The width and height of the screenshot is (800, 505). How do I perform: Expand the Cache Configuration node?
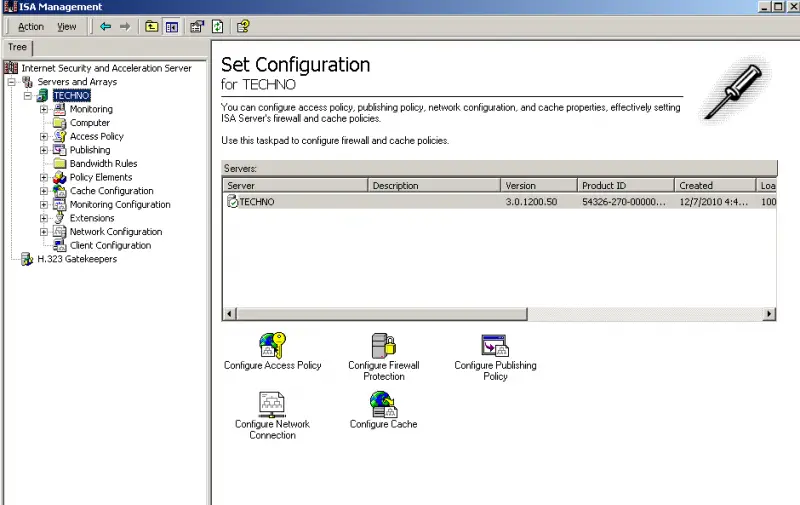(44, 191)
